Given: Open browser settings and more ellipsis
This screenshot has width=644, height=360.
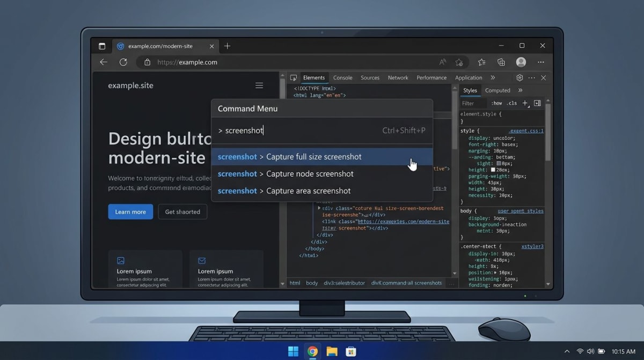Looking at the screenshot, I should pyautogui.click(x=541, y=62).
